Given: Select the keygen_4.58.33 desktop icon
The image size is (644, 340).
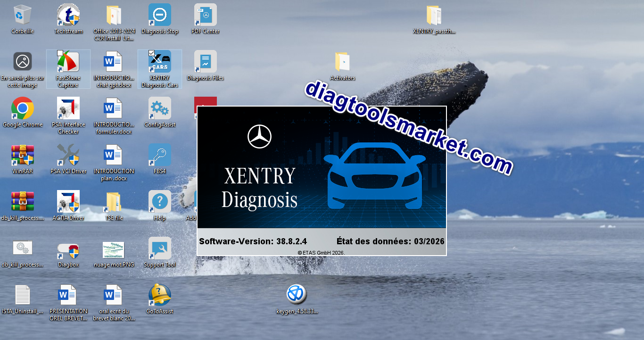Looking at the screenshot, I should (x=297, y=295).
